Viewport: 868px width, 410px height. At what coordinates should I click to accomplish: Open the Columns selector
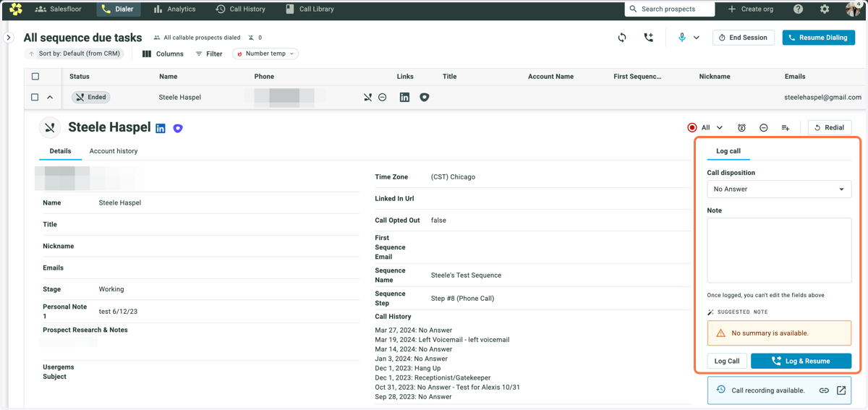(163, 54)
